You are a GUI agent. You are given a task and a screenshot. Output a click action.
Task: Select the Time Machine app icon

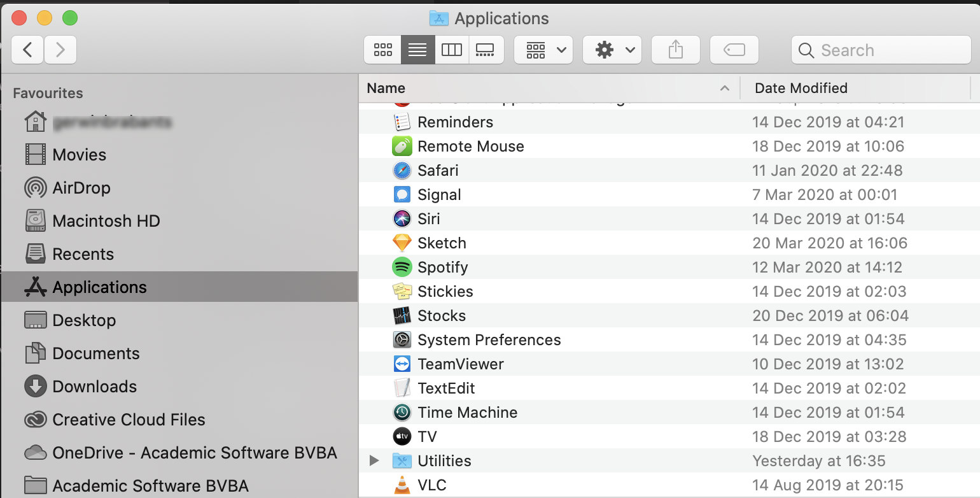402,412
